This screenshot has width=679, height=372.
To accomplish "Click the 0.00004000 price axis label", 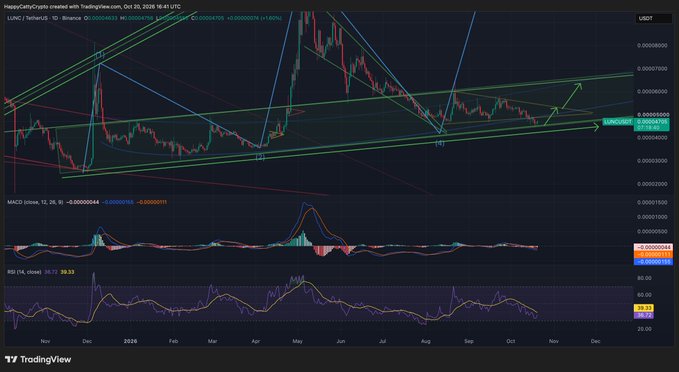I will pyautogui.click(x=652, y=138).
